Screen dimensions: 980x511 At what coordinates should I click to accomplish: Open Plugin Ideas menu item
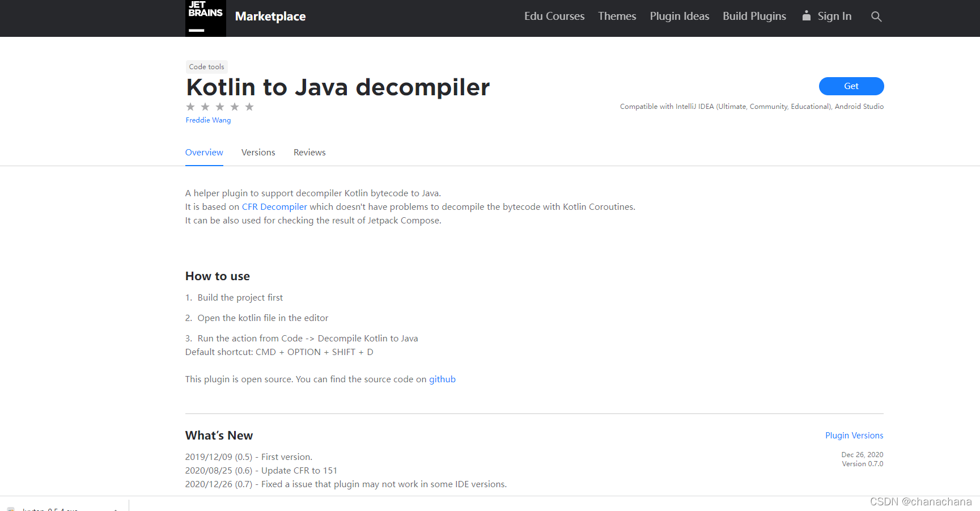pos(680,16)
